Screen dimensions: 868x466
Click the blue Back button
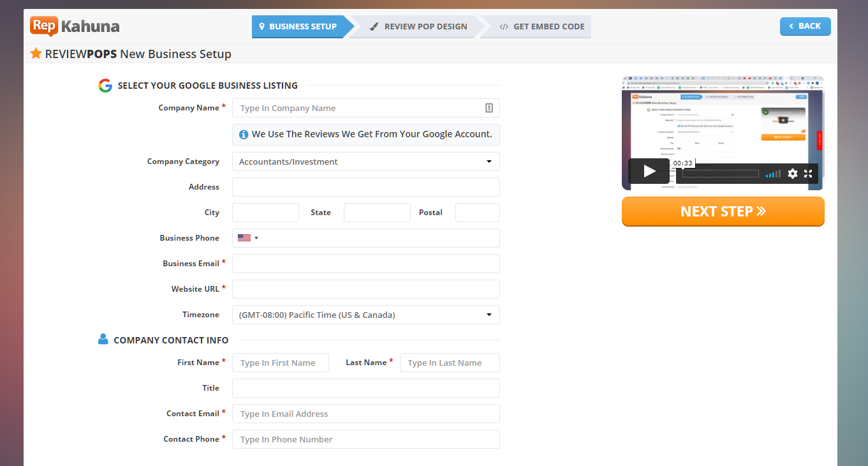[x=805, y=26]
